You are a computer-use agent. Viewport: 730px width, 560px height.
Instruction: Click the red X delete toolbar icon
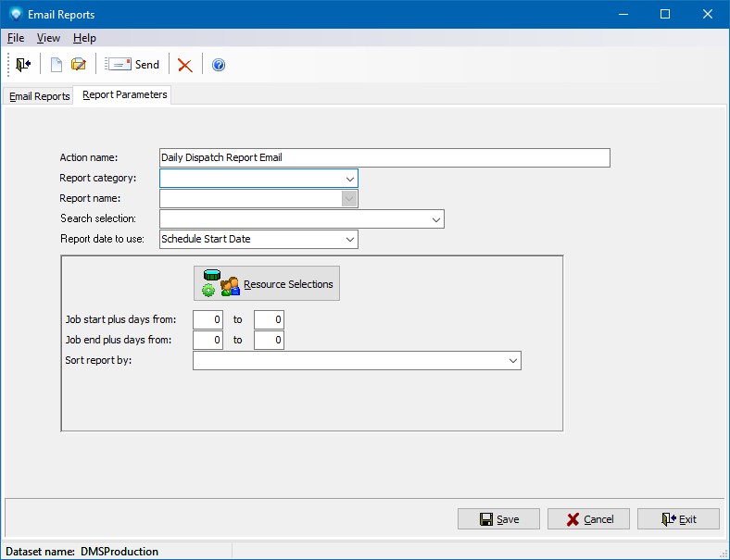(185, 65)
